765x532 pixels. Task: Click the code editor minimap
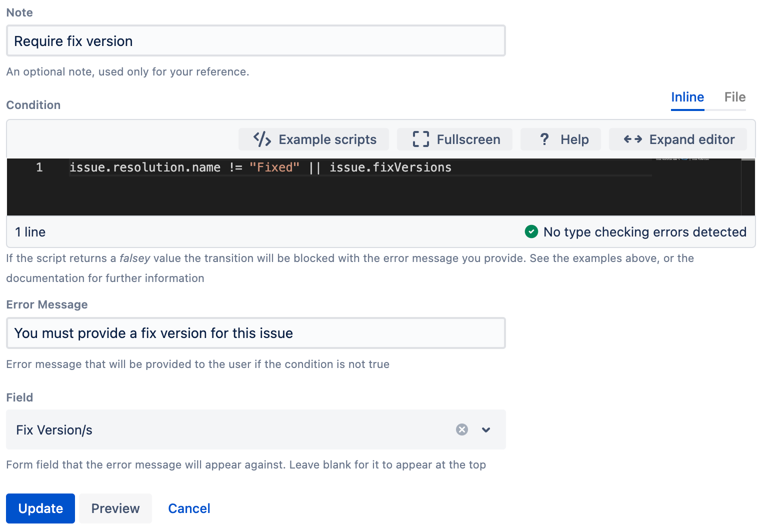(696, 187)
